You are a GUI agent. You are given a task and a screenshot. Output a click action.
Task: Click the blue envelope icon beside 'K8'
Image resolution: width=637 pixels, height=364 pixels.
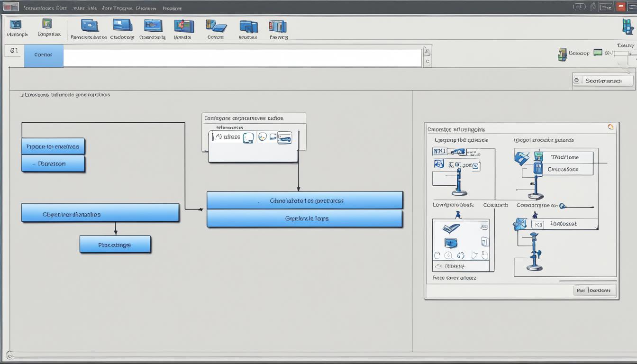coord(520,224)
